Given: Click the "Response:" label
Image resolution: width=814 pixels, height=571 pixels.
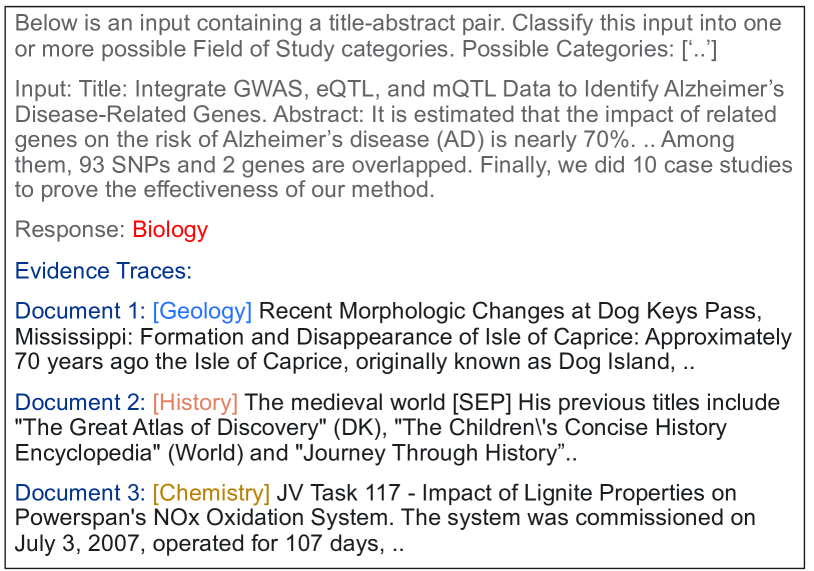Looking at the screenshot, I should pos(70,230).
